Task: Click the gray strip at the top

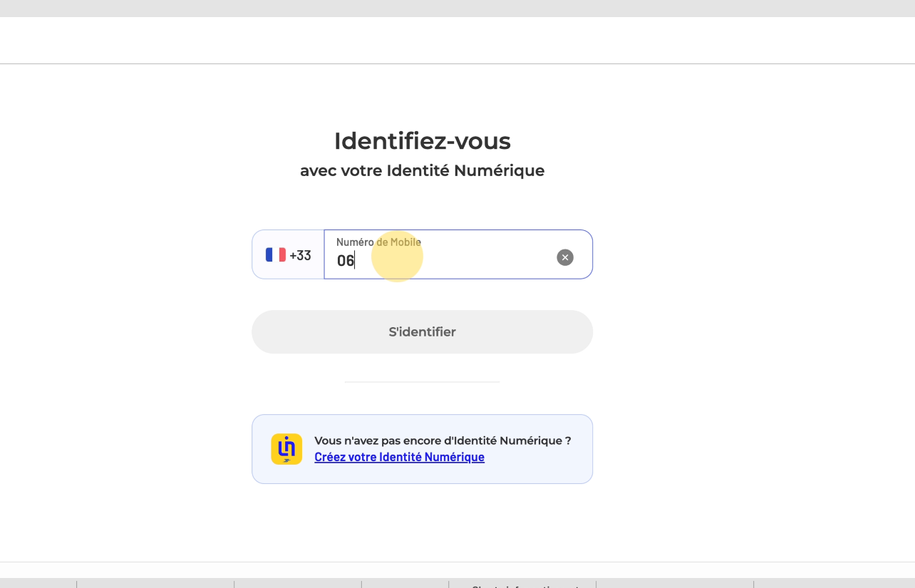Action: (456, 8)
